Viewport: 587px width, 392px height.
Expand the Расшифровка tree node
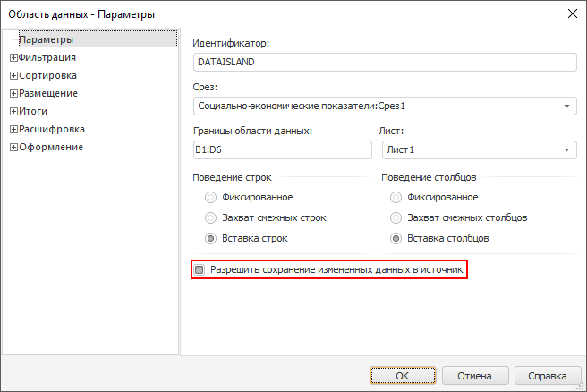13,130
